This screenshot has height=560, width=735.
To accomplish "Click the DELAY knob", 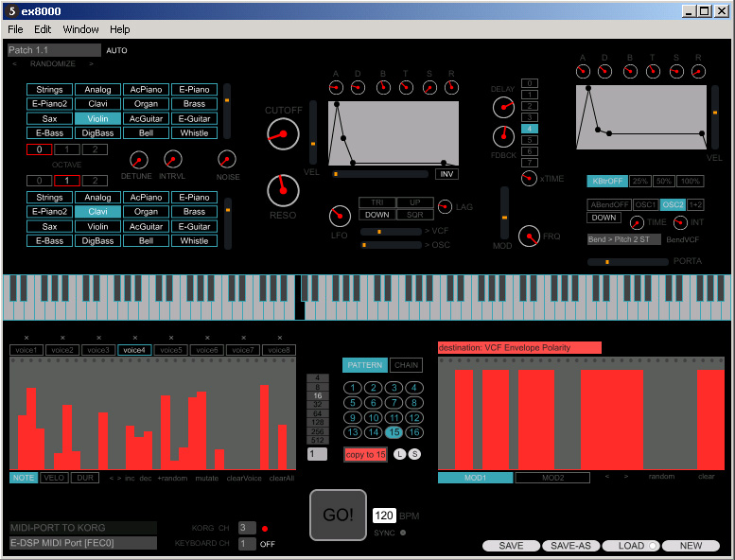I will tap(503, 107).
